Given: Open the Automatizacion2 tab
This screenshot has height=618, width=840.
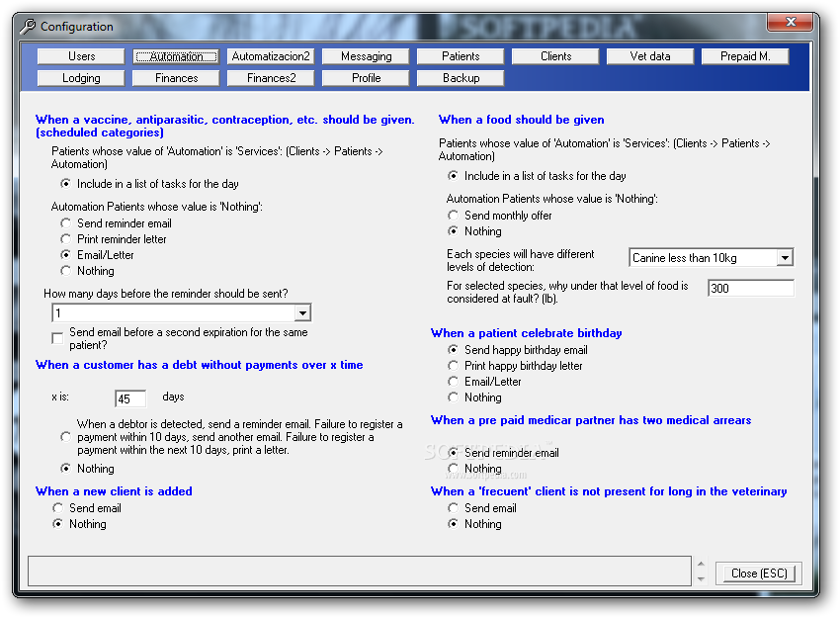Looking at the screenshot, I should tap(271, 56).
